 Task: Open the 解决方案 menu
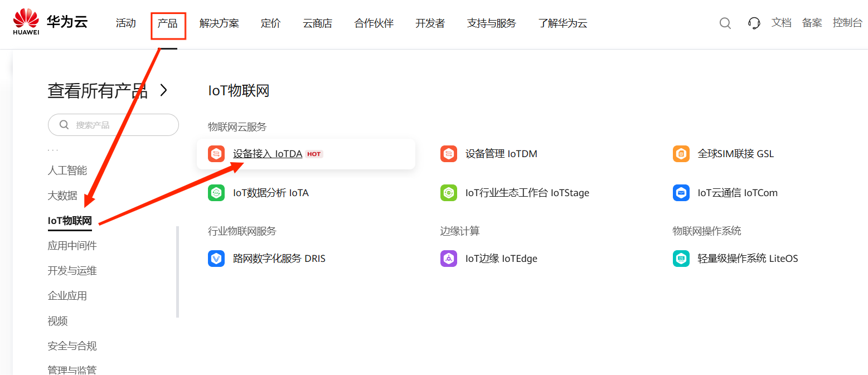[x=219, y=23]
